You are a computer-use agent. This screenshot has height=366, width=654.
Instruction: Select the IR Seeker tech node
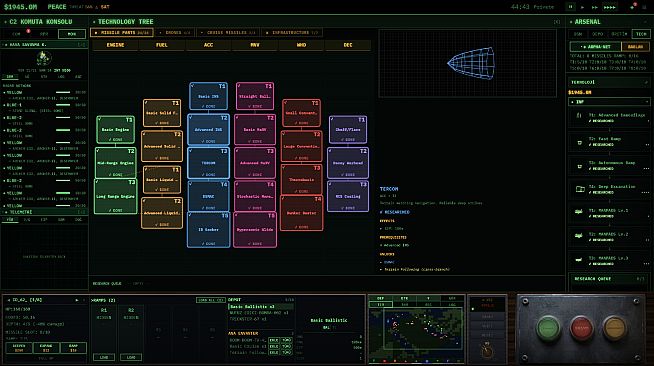209,230
